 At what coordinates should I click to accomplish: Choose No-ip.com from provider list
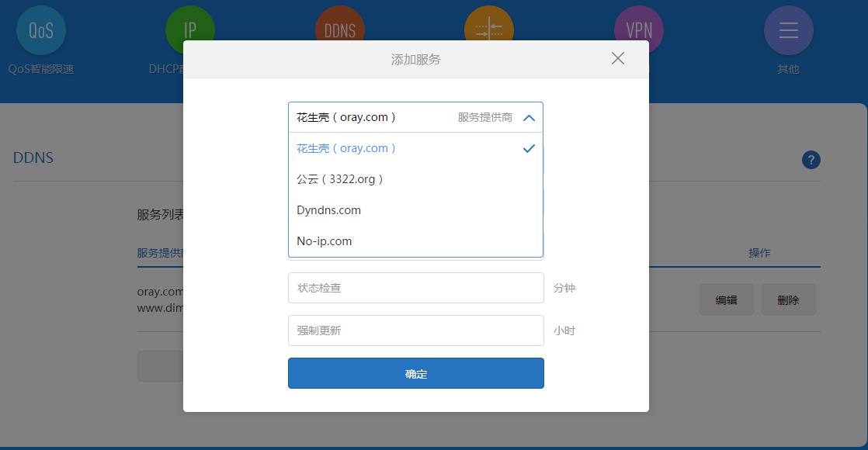click(x=415, y=241)
